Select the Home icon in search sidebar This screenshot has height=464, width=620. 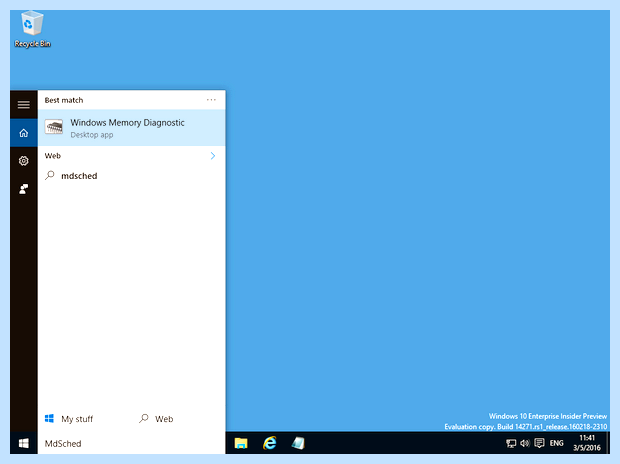tap(24, 133)
